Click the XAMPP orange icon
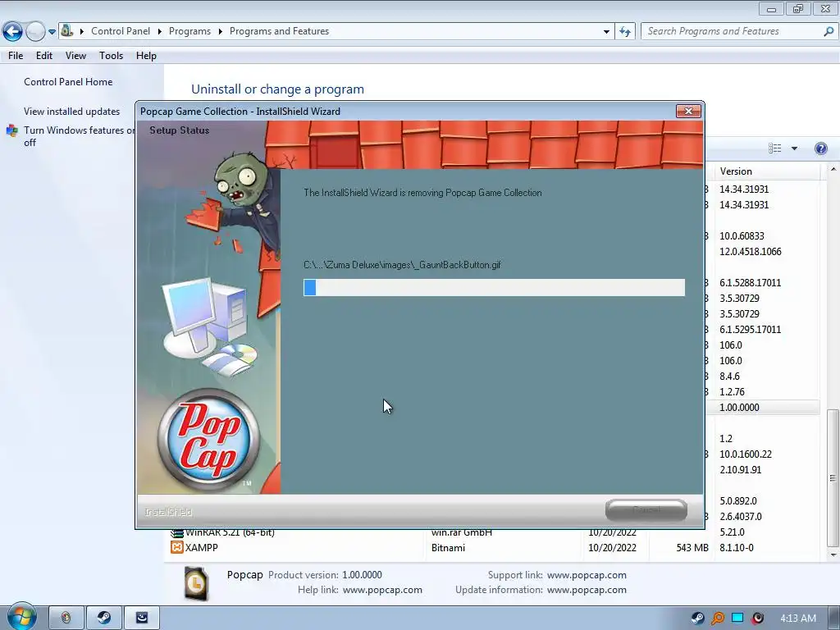Screen dimensions: 840x630 pos(177,547)
